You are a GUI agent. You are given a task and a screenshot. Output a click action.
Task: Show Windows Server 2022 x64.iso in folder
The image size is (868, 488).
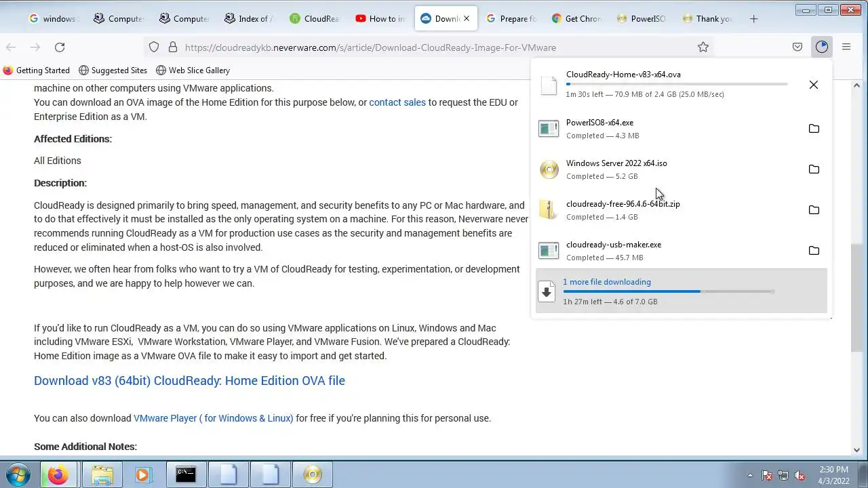click(814, 169)
